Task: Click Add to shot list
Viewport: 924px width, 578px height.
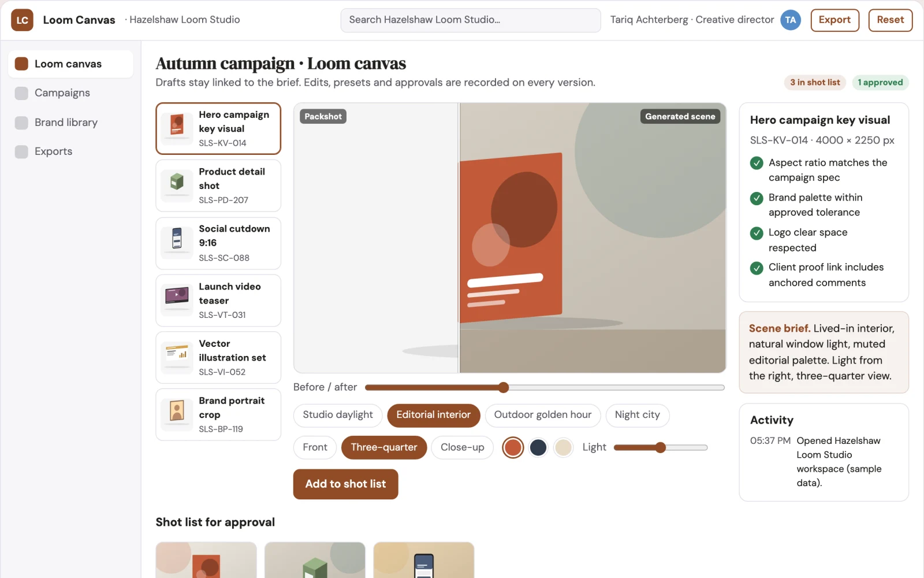Action: coord(345,484)
